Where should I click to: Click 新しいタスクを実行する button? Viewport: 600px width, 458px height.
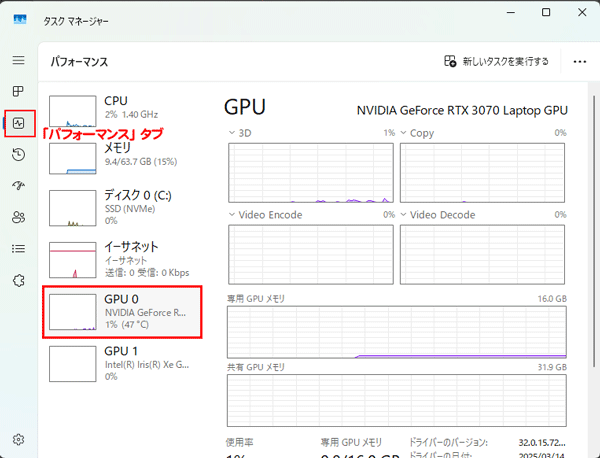[497, 62]
